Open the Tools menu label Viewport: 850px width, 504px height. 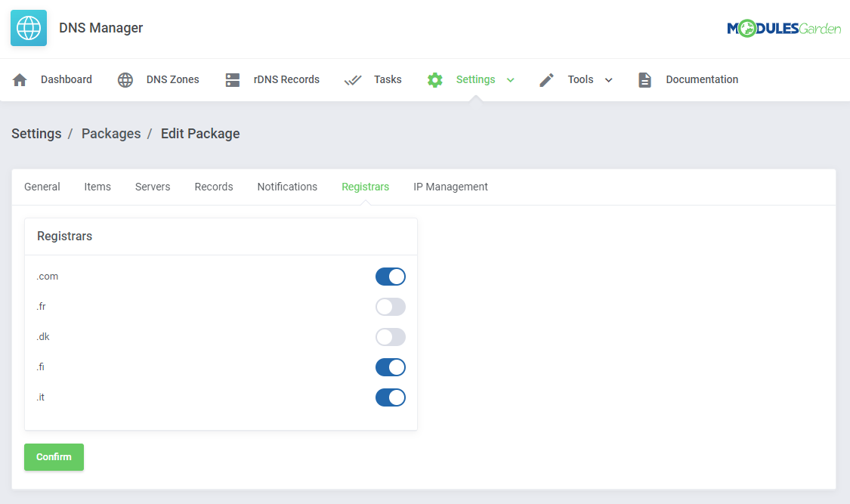point(580,79)
